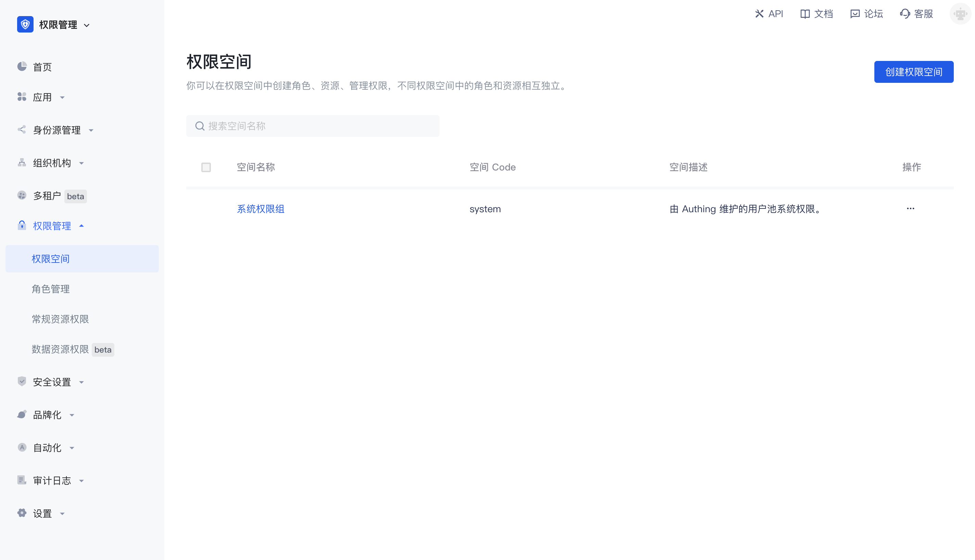Open the workspace switcher next to 权限管理 logo
975x560 pixels.
click(x=86, y=25)
